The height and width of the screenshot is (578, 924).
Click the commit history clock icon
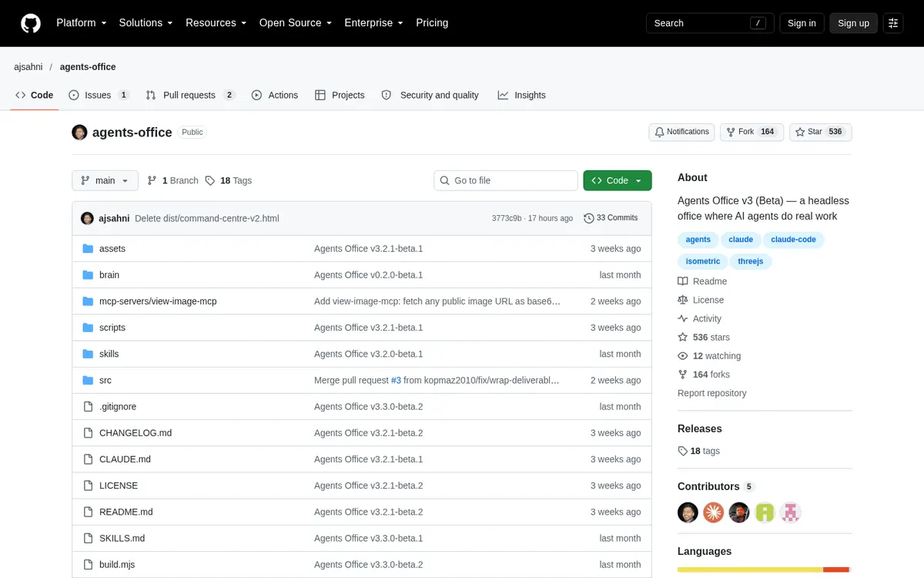click(589, 218)
